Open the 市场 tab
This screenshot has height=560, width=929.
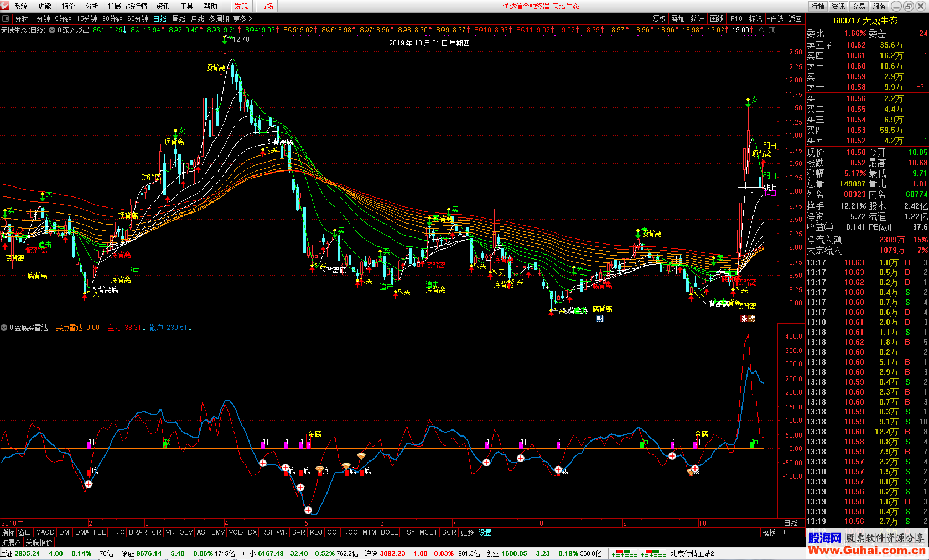coord(266,6)
